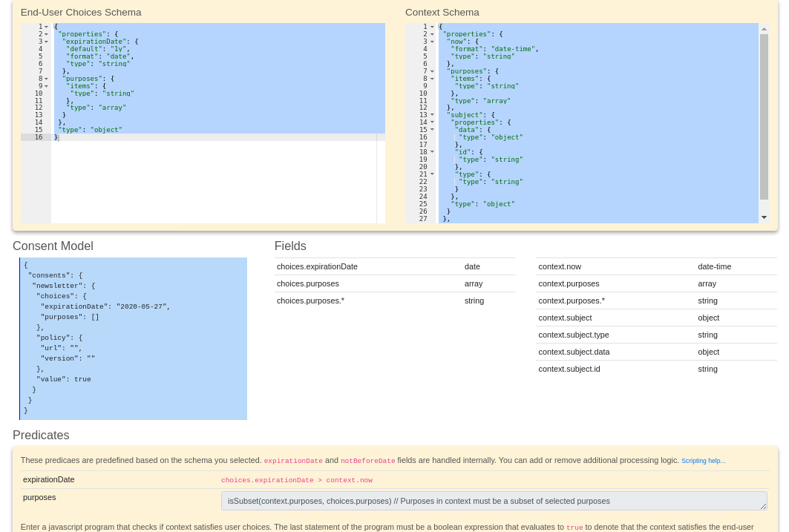Click the "default": "1y" line in End-User Choices Schema
This screenshot has height=532, width=789.
click(x=98, y=49)
